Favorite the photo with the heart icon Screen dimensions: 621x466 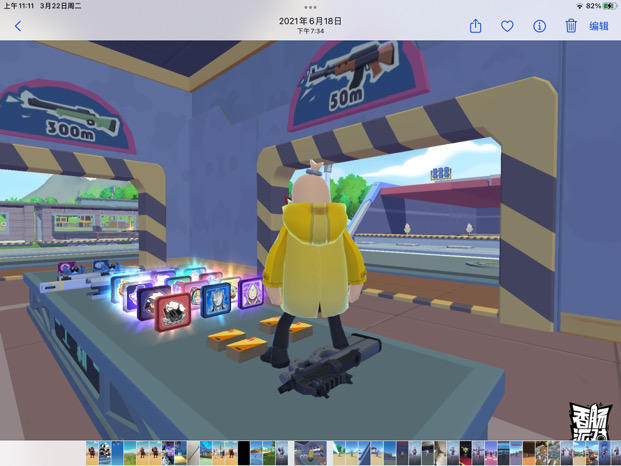coord(507,26)
